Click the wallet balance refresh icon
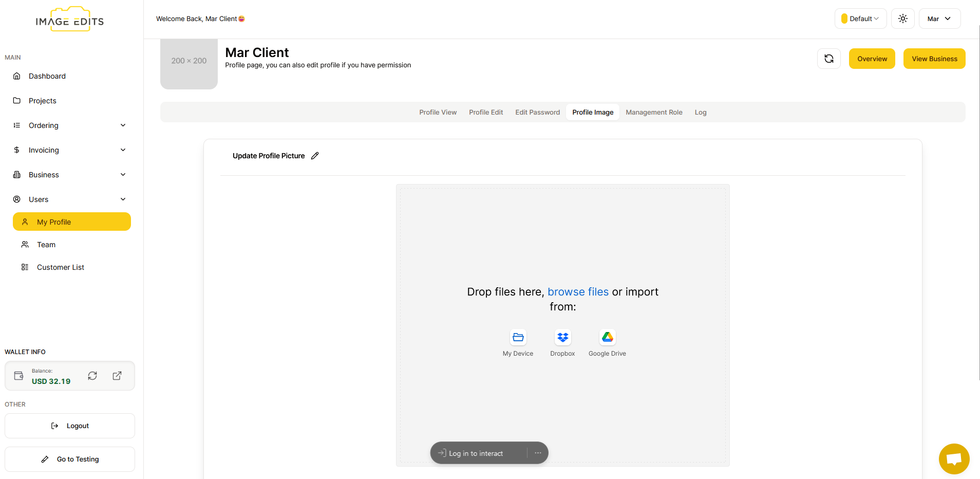The height and width of the screenshot is (479, 980). (92, 376)
